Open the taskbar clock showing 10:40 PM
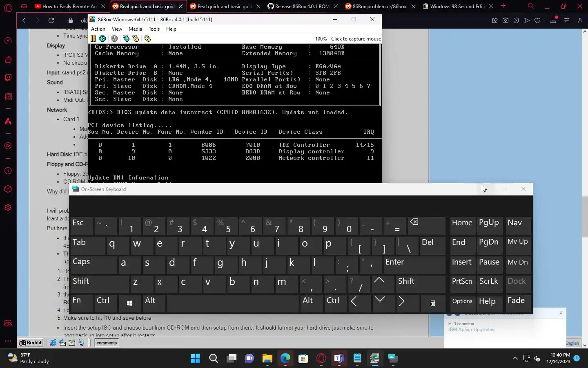The height and width of the screenshot is (368, 588). click(x=559, y=358)
